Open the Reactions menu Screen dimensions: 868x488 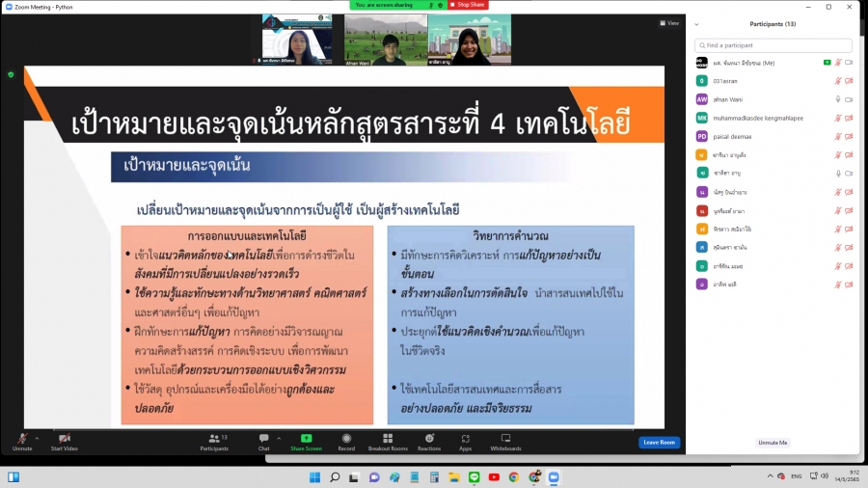tap(429, 439)
